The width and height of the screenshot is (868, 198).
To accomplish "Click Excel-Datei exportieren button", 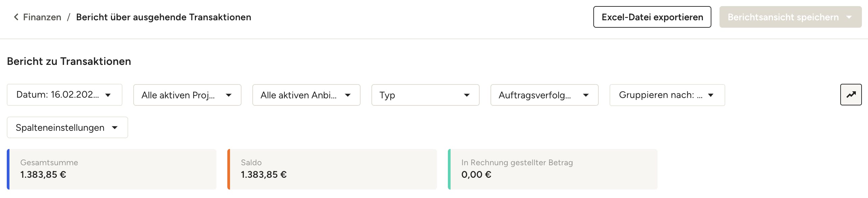I will [652, 17].
